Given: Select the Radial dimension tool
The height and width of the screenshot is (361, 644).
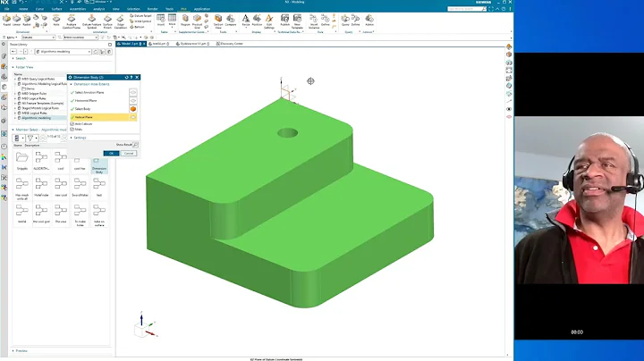Looking at the screenshot, I should (x=27, y=21).
